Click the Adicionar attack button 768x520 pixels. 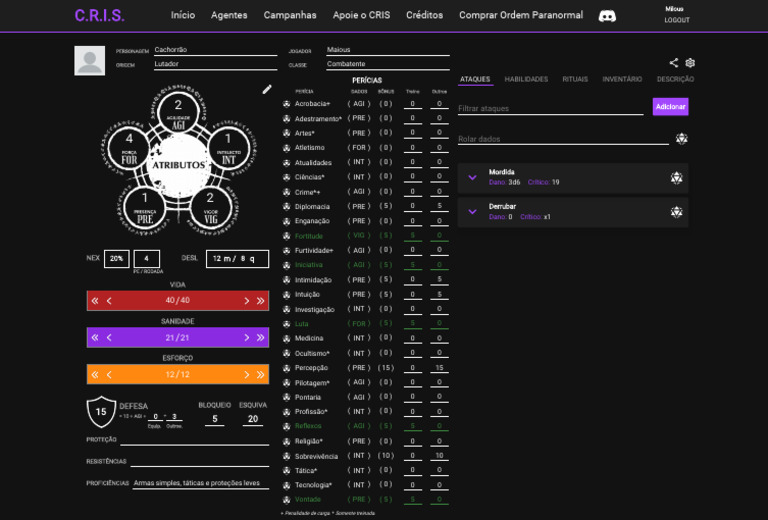670,106
